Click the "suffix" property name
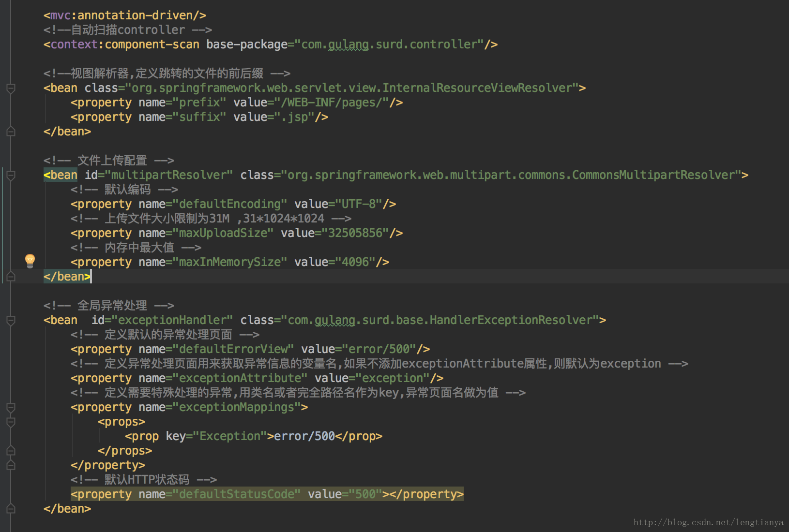 click(x=199, y=117)
